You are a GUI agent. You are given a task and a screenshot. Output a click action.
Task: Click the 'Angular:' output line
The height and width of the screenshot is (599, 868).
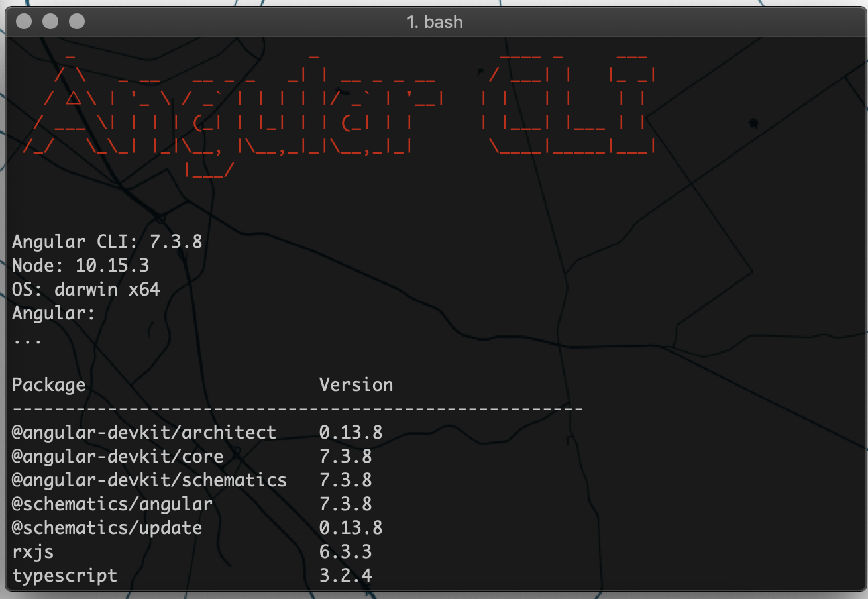(54, 313)
